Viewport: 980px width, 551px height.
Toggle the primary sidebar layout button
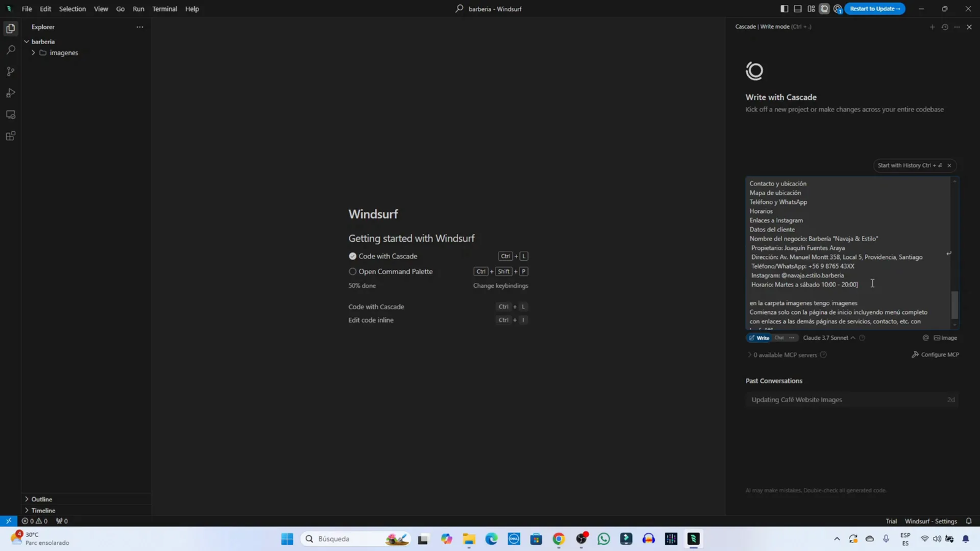[x=785, y=9]
